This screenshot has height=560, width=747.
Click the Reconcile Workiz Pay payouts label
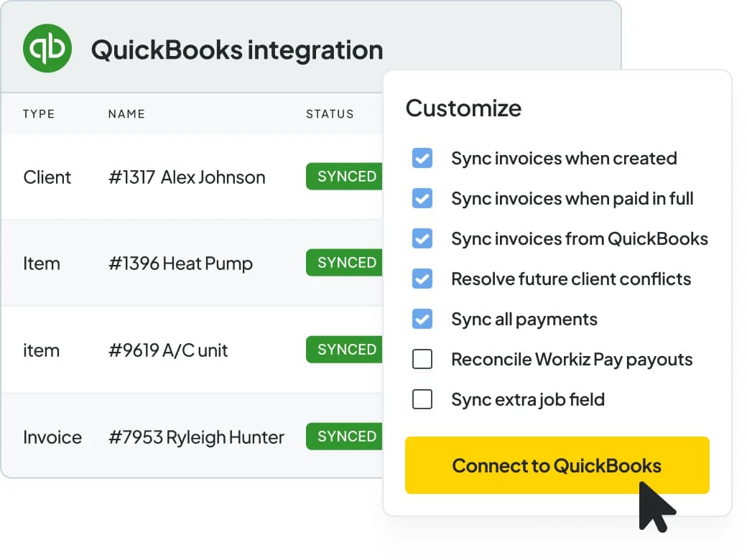(x=572, y=359)
